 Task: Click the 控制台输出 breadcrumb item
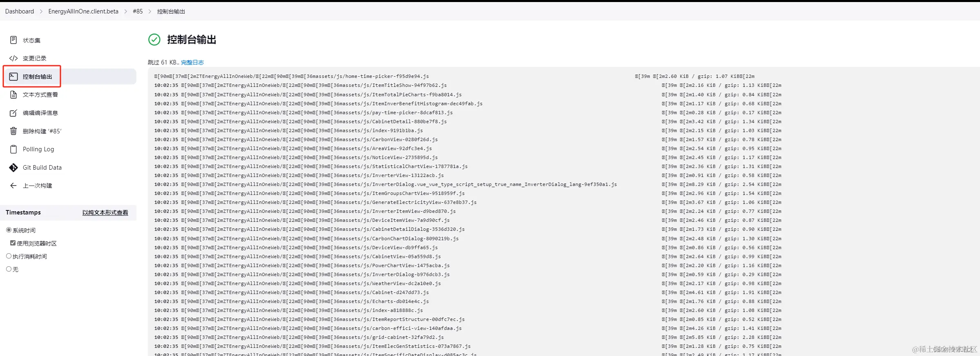tap(171, 11)
